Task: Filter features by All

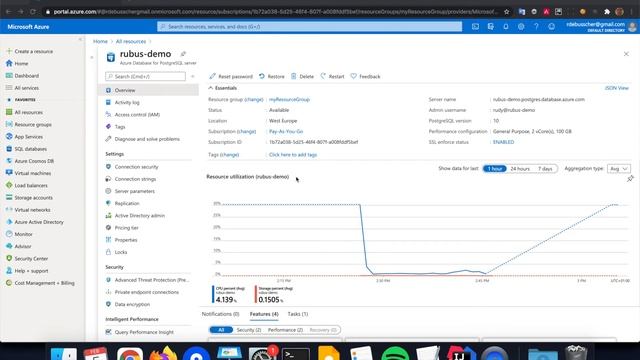Action: point(221,330)
